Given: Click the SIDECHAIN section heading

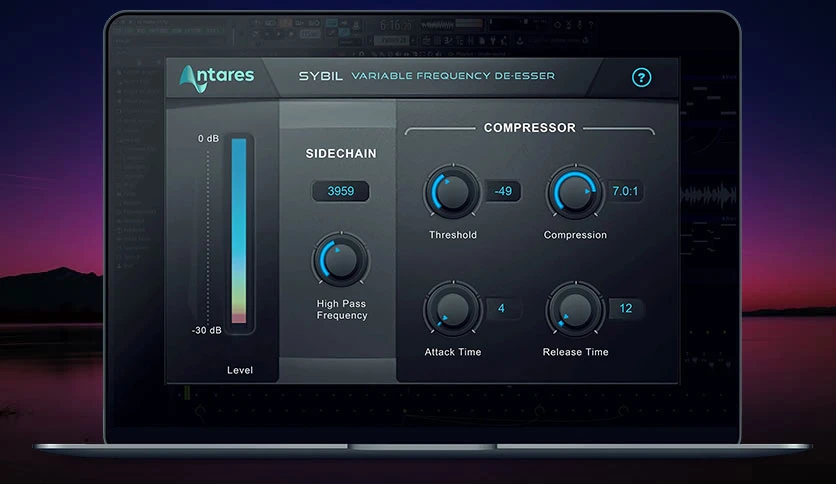Looking at the screenshot, I should point(341,154).
